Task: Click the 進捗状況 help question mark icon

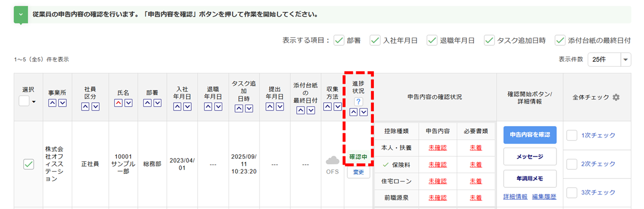Action: (x=359, y=101)
